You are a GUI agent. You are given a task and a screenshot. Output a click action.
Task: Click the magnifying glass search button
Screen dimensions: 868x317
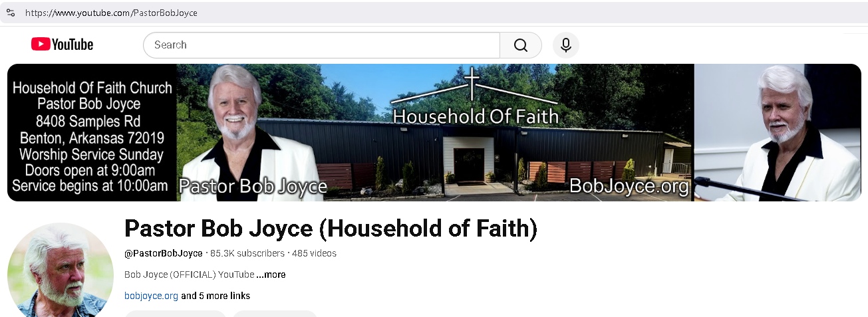click(x=521, y=45)
